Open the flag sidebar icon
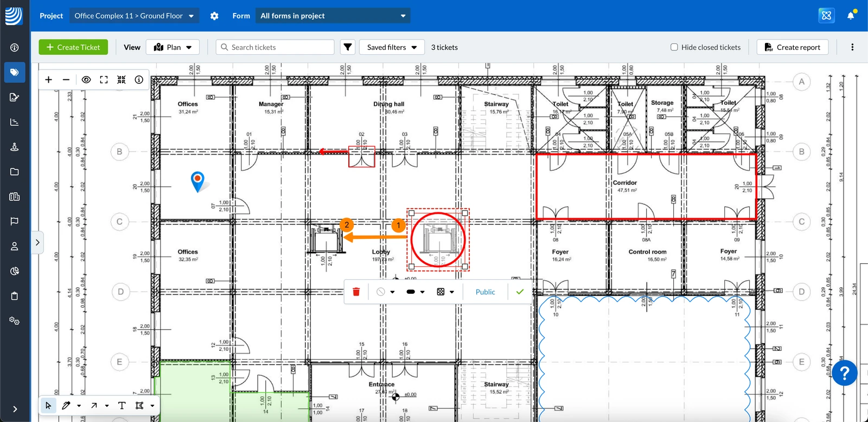 tap(15, 221)
